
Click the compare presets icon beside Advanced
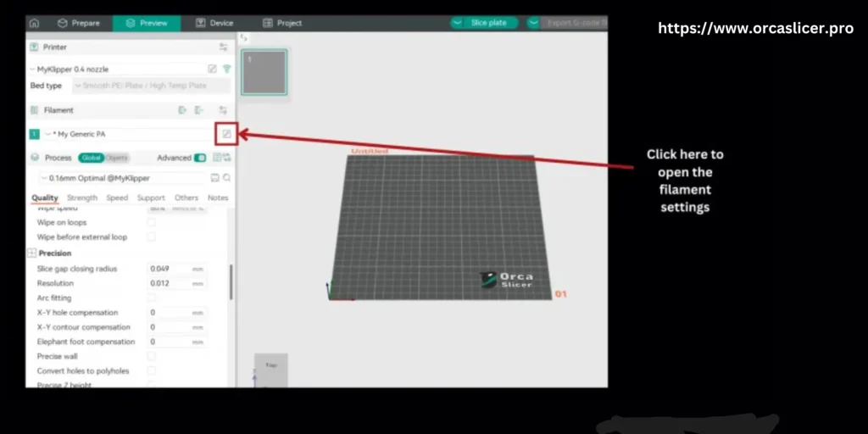(217, 158)
